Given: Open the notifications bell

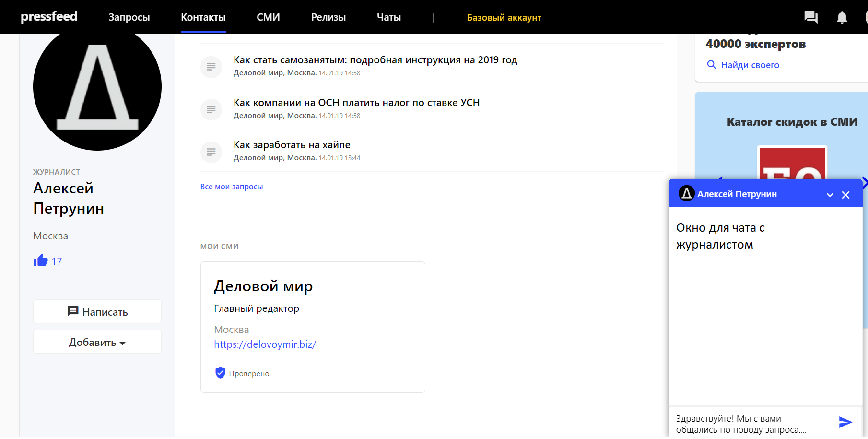Looking at the screenshot, I should [x=842, y=17].
